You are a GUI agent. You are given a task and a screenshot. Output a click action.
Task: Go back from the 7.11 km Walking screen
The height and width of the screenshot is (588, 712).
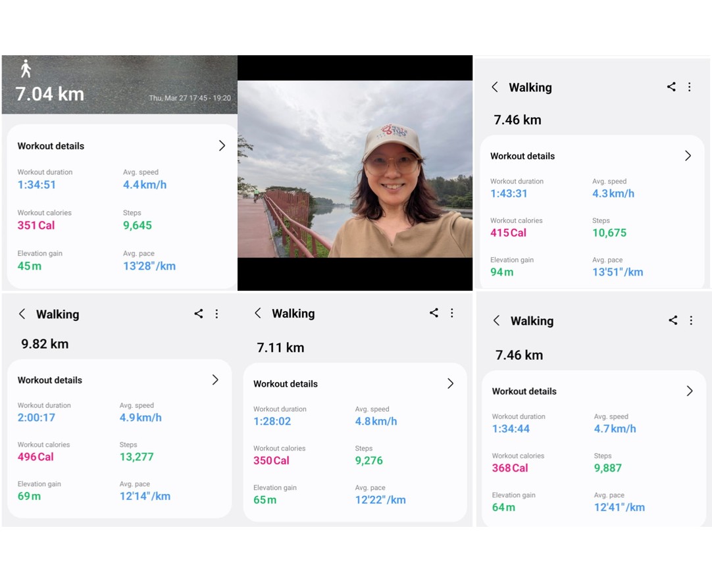point(258,314)
